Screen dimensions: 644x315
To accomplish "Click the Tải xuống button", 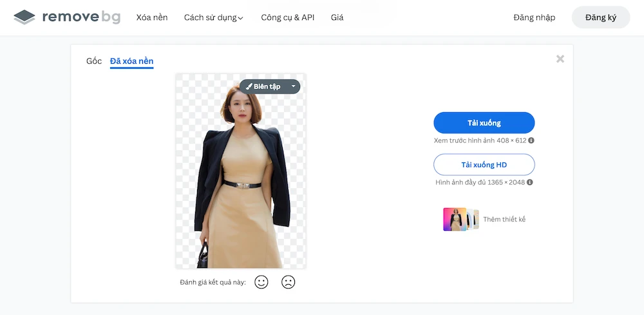I will pyautogui.click(x=484, y=123).
